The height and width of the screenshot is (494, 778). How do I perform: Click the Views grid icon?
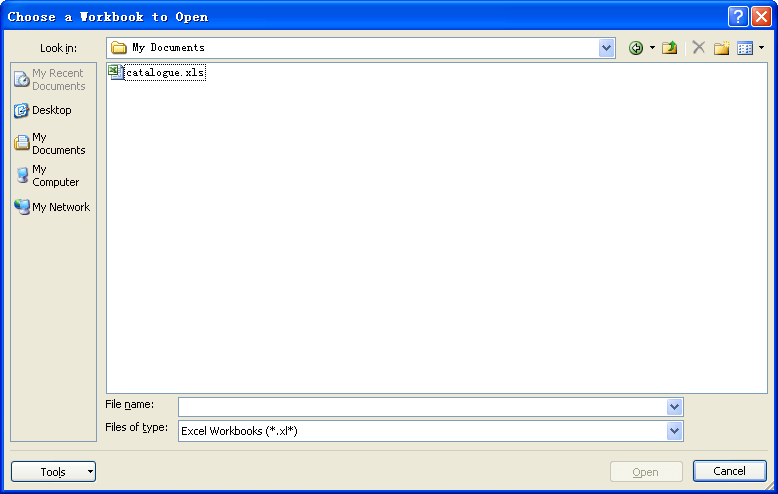coord(745,48)
